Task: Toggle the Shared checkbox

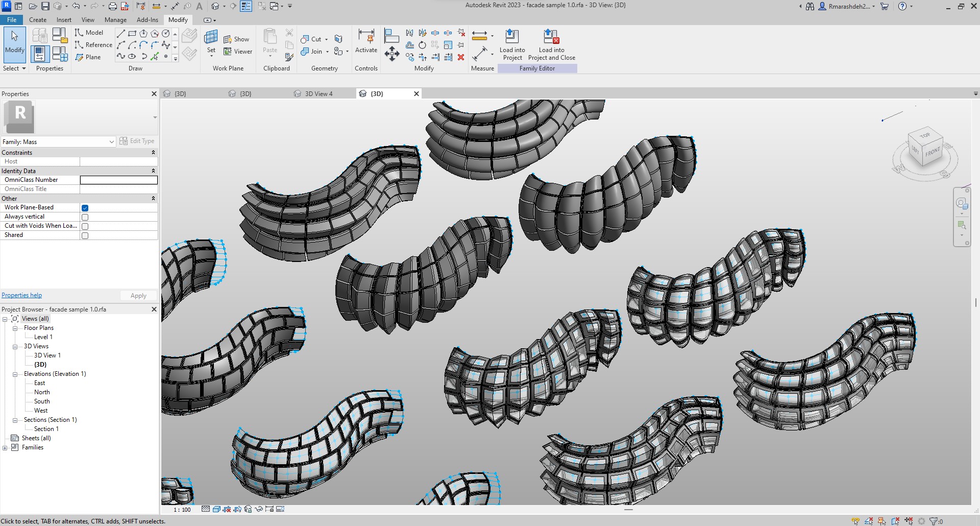Action: [85, 235]
